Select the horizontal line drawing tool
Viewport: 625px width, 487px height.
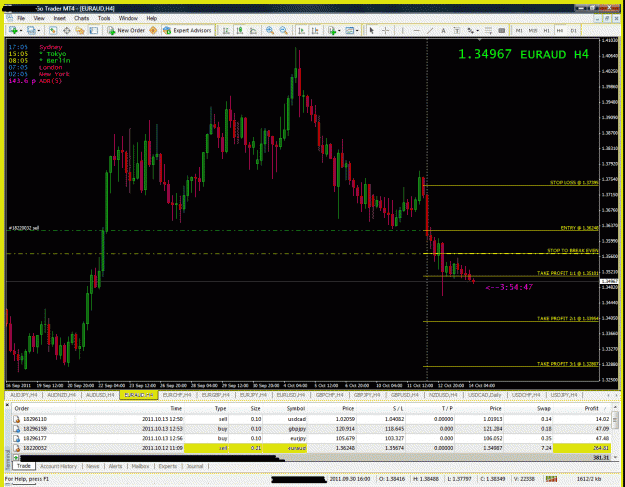pos(416,30)
